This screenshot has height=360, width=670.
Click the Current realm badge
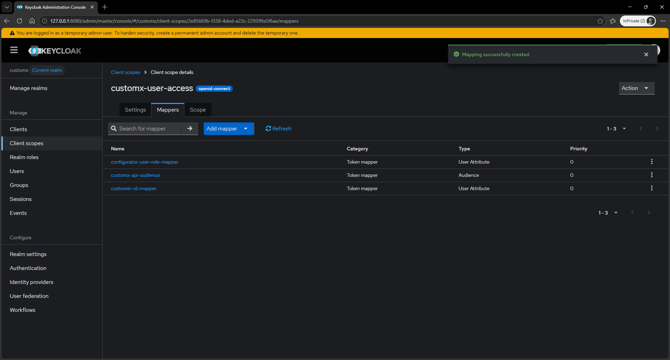point(47,70)
